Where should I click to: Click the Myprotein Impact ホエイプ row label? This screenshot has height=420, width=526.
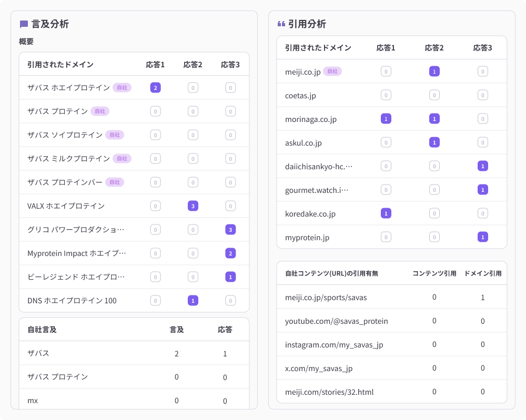[x=77, y=253]
